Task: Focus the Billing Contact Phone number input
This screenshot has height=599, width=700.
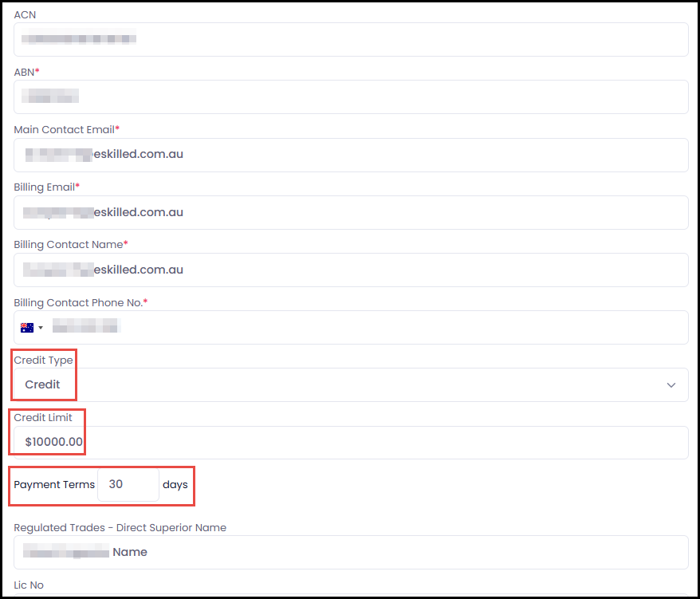Action: point(367,327)
